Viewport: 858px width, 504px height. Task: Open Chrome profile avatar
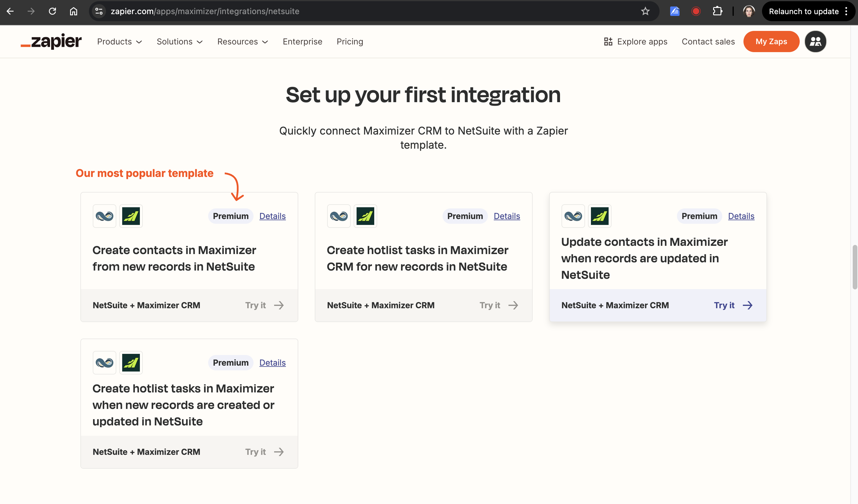[749, 11]
